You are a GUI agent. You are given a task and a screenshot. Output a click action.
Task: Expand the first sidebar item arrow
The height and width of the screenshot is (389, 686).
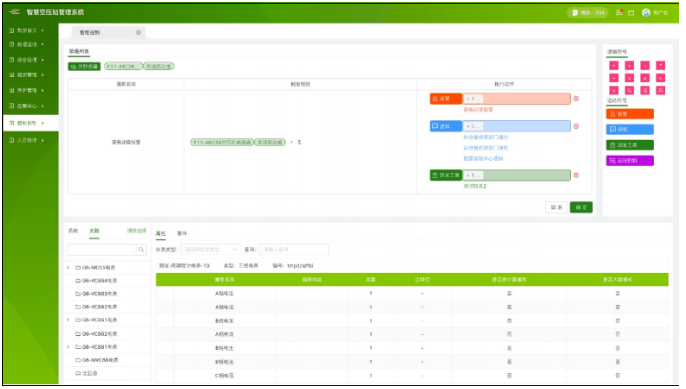point(42,30)
